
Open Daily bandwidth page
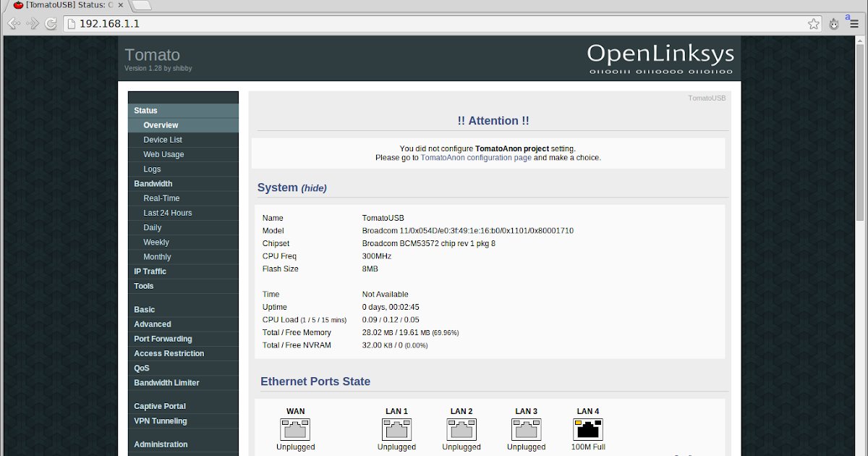click(183, 227)
